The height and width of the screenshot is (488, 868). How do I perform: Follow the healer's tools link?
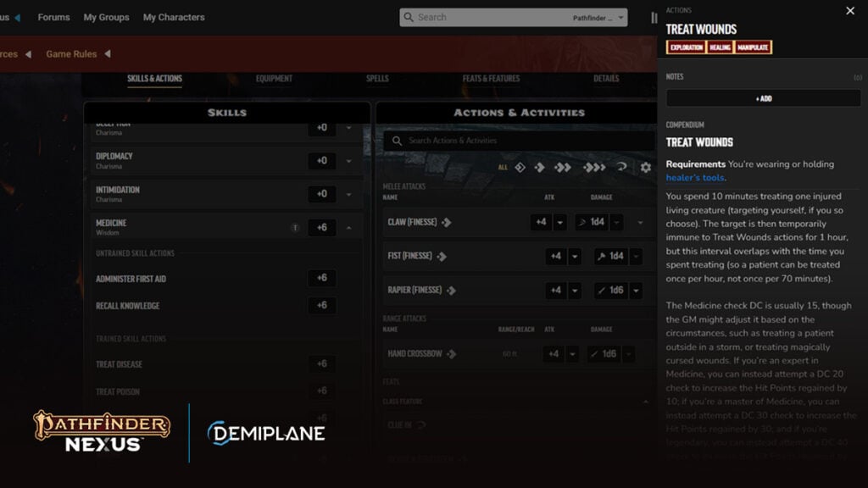tap(695, 178)
